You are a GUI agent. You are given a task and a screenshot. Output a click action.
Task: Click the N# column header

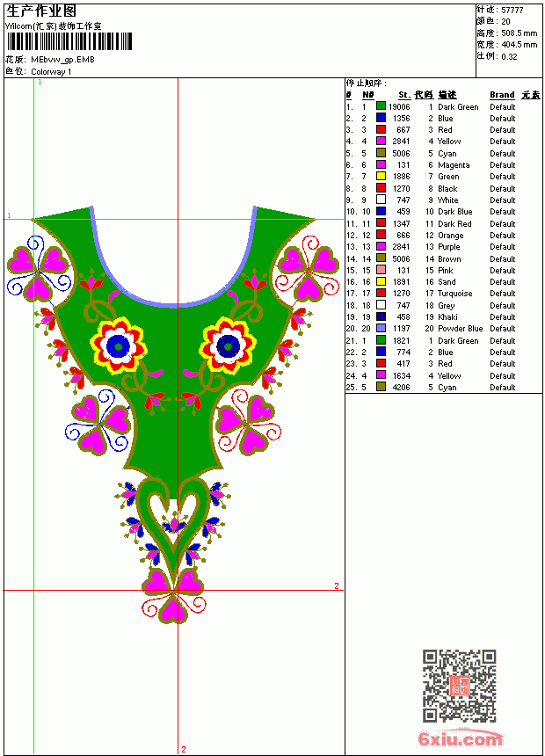368,95
